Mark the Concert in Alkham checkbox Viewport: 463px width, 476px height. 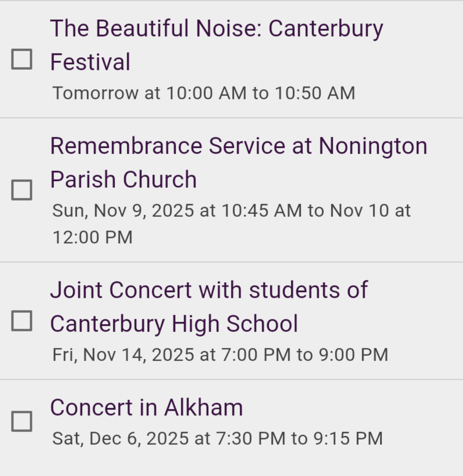[x=22, y=421]
